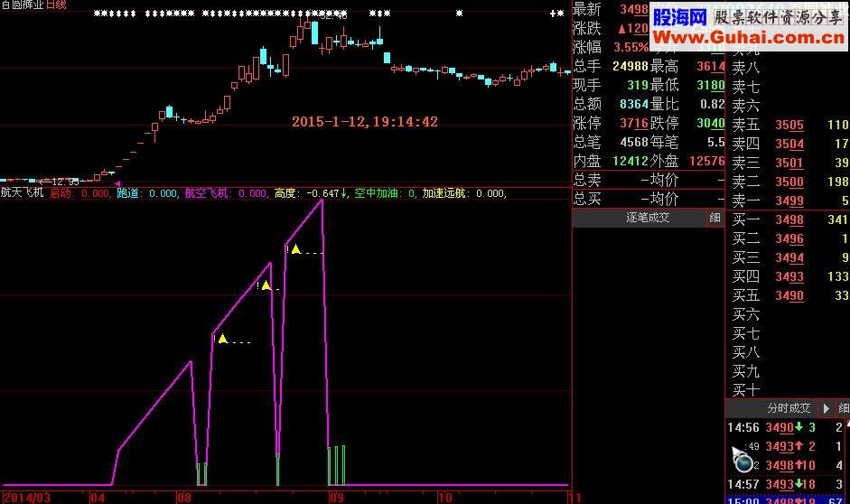850x504 pixels.
Task: Click the 2014/03 date on time axis
Action: point(26,498)
